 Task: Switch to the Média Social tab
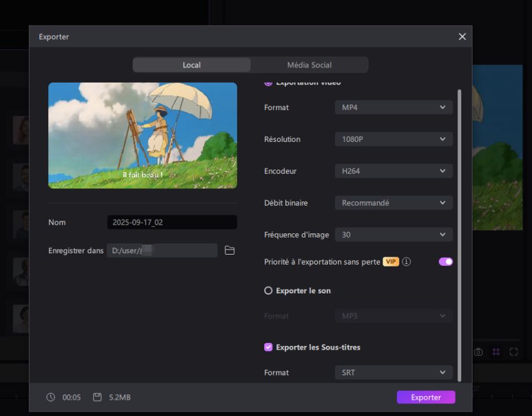309,64
